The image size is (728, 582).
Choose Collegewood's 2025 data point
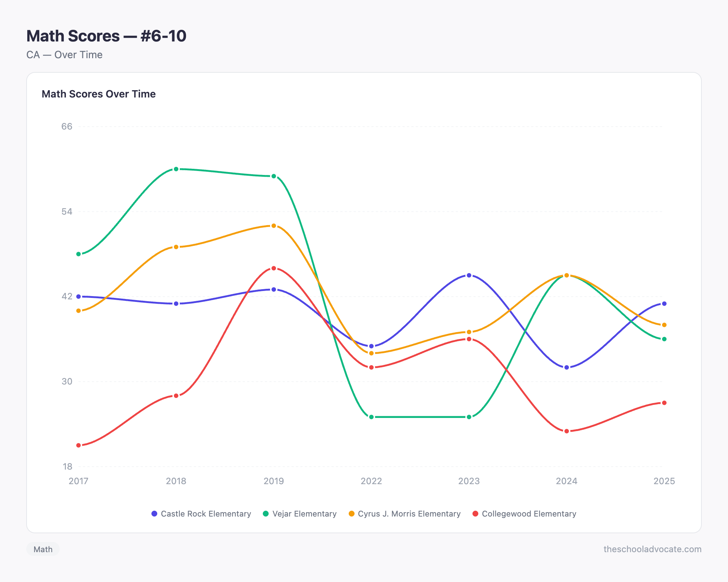pos(664,403)
